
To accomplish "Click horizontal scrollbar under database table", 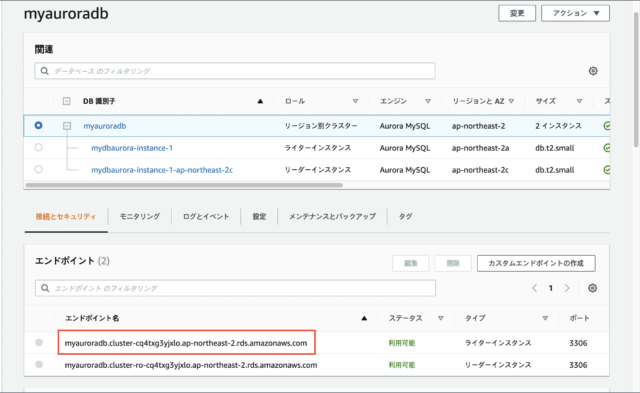I will pos(184,185).
